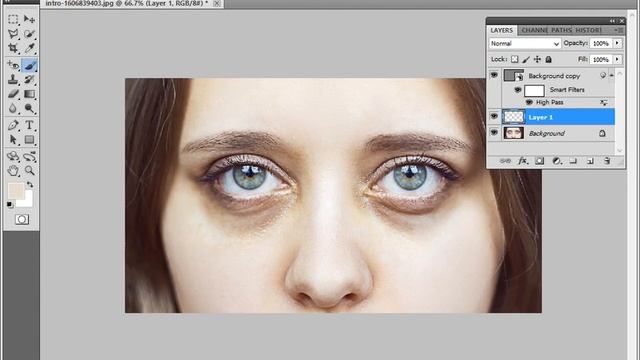The height and width of the screenshot is (360, 640).
Task: Hide the Smart Filters effect
Action: [x=518, y=89]
